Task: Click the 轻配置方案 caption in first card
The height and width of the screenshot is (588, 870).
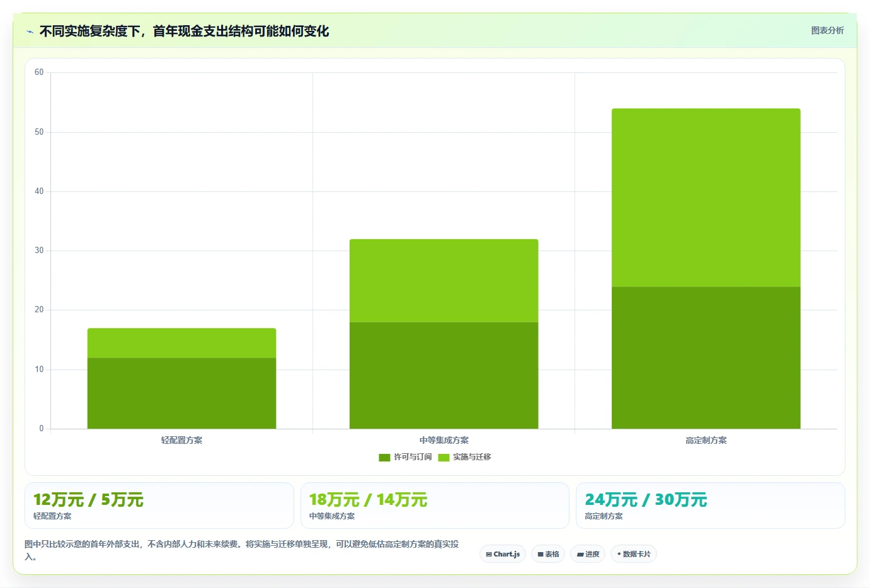Action: coord(52,516)
